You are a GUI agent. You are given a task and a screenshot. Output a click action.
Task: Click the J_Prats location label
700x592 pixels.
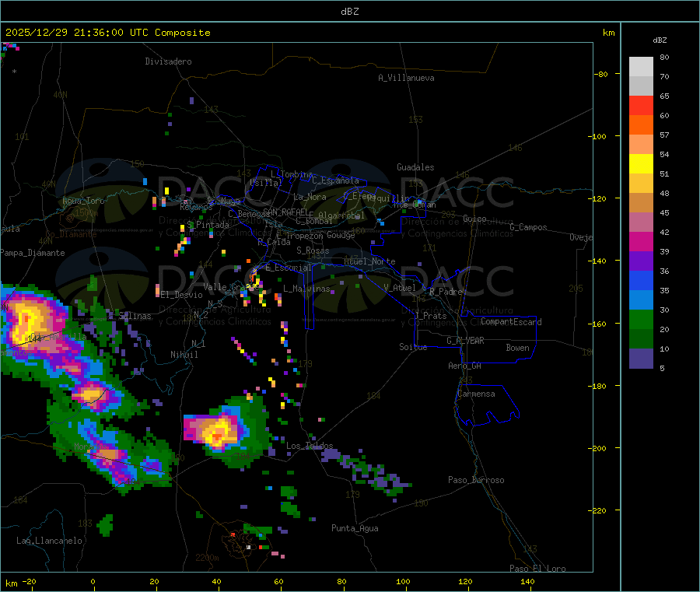click(431, 316)
